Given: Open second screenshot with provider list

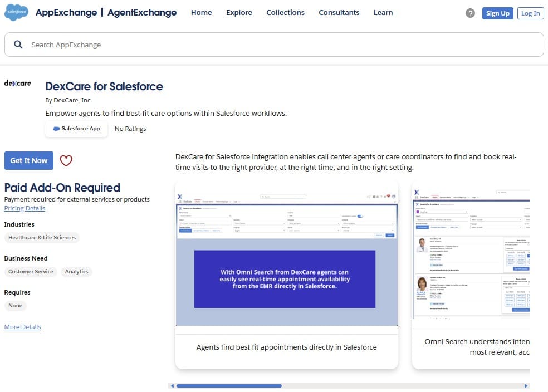Looking at the screenshot, I should tap(471, 255).
